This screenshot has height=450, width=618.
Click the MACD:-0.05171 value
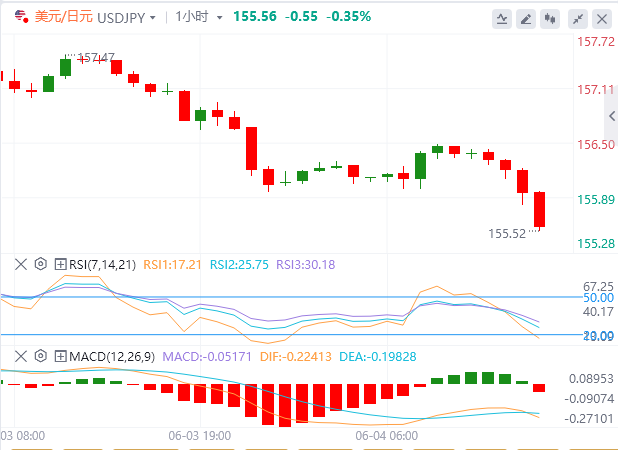click(x=207, y=357)
